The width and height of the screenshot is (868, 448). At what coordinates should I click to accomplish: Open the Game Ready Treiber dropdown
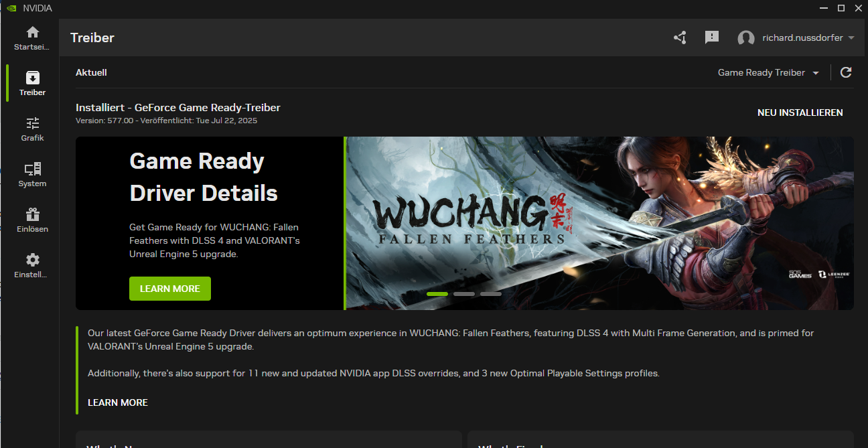tap(768, 72)
